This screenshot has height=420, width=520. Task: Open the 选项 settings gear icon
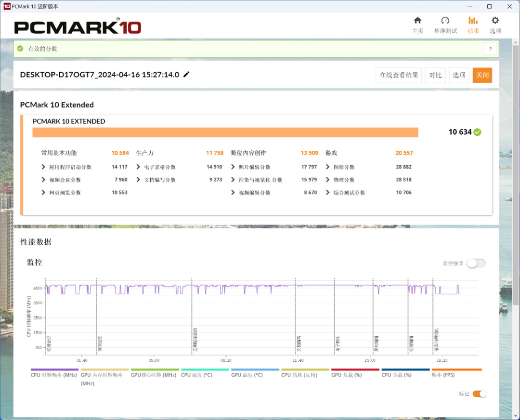(495, 21)
